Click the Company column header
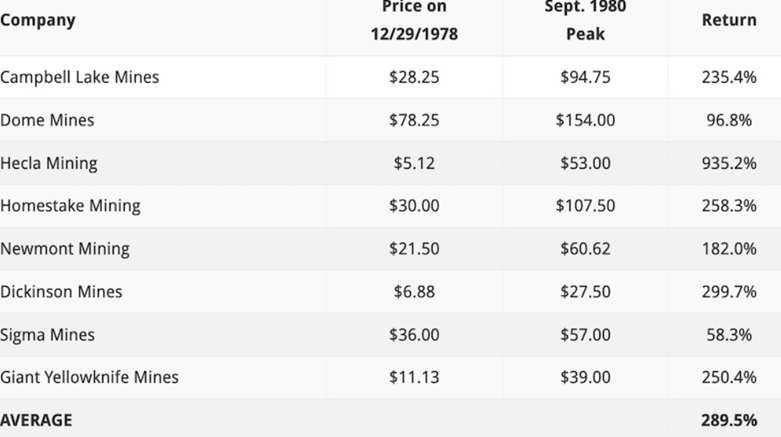Image resolution: width=781 pixels, height=437 pixels. pyautogui.click(x=38, y=20)
